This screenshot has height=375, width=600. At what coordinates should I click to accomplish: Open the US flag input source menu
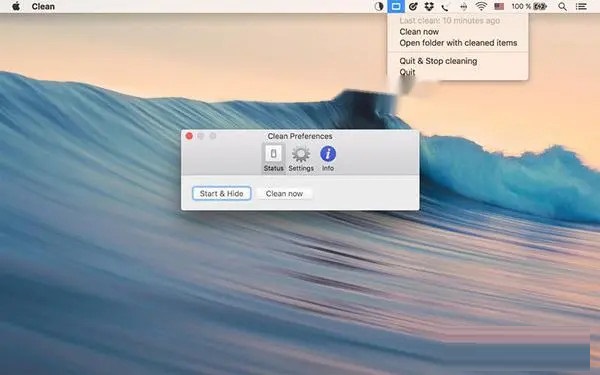pyautogui.click(x=499, y=7)
